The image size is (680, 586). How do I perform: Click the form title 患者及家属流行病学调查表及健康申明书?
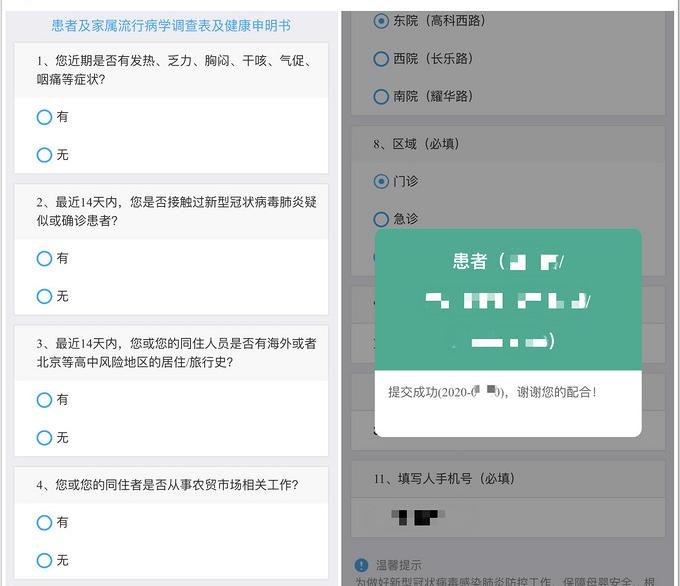(x=171, y=26)
